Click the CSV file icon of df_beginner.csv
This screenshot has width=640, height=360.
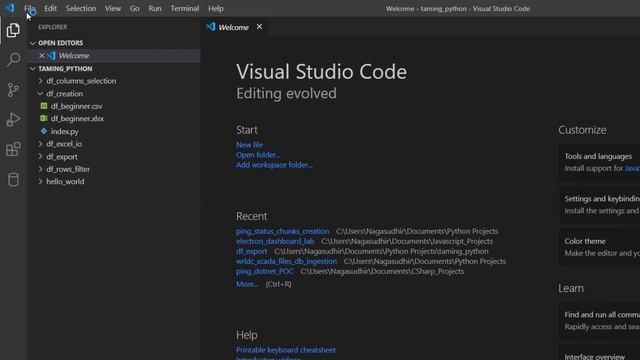[x=44, y=106]
